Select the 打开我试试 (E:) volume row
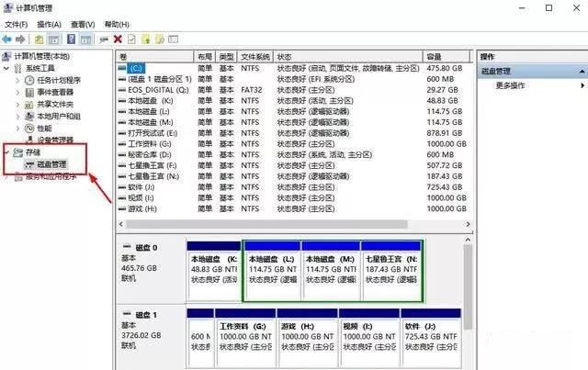This screenshot has width=588, height=370. point(292,133)
